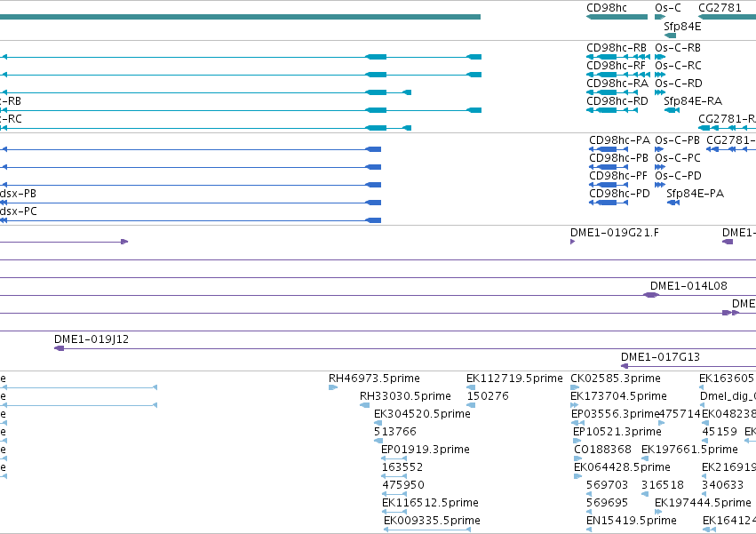Select the Os-C-PD protein
The height and width of the screenshot is (534, 756).
click(x=660, y=185)
